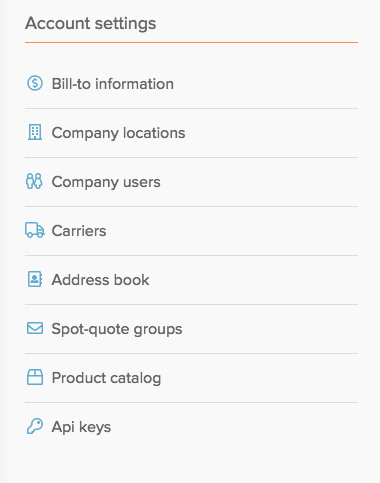Open the Product catalog text link

click(106, 378)
